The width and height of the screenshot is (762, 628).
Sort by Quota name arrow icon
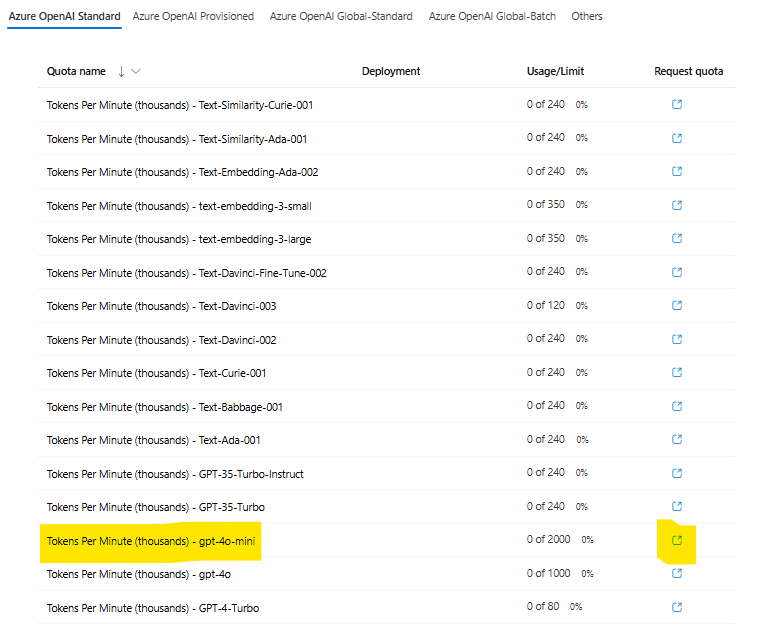point(121,71)
